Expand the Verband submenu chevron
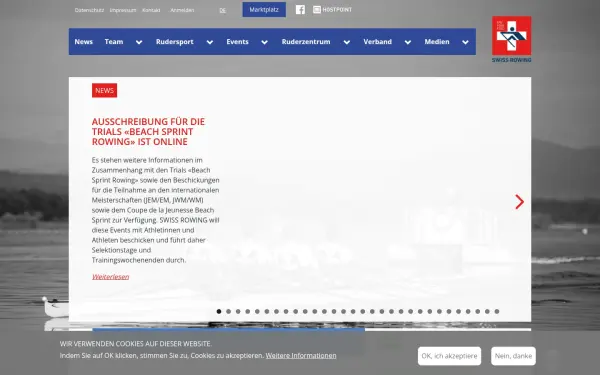Viewport: 600px width, 375px height. [408, 42]
